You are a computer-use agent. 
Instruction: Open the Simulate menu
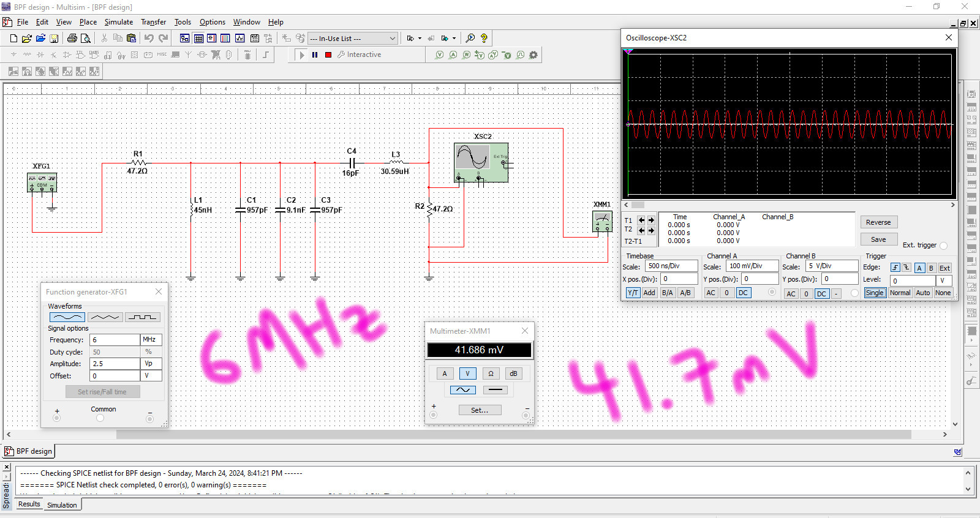[x=118, y=22]
